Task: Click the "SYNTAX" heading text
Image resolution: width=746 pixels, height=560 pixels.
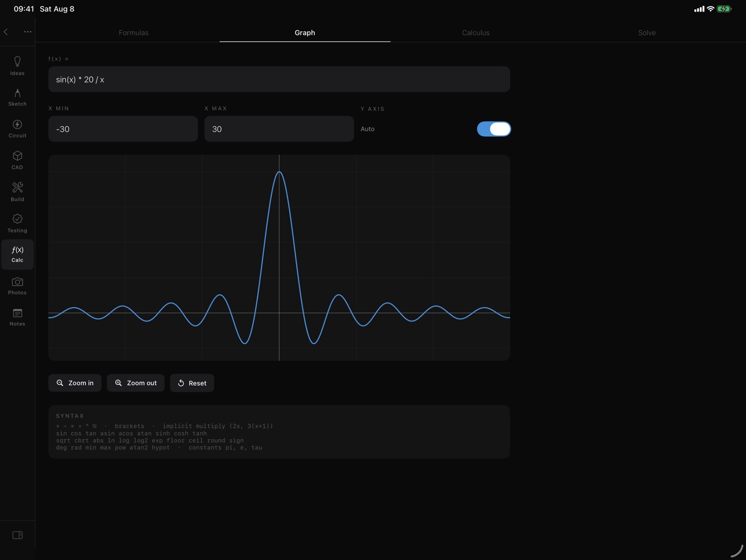Action: (70, 416)
